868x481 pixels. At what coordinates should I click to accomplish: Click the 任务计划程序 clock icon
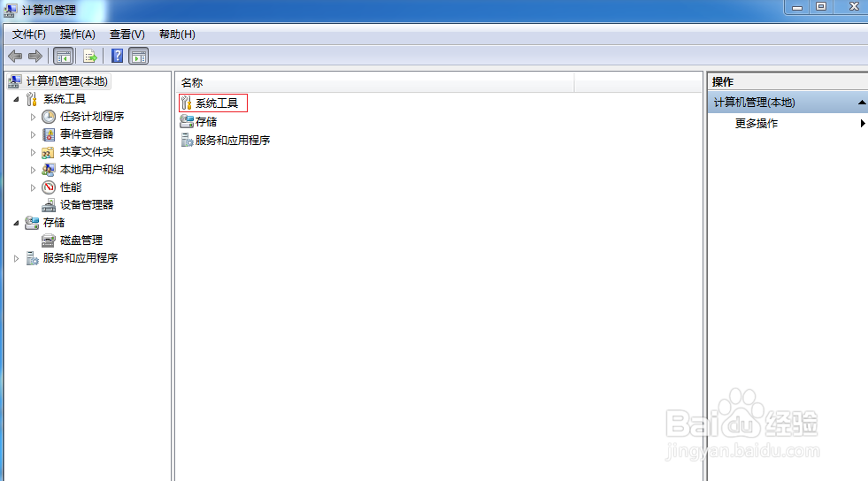pyautogui.click(x=49, y=117)
